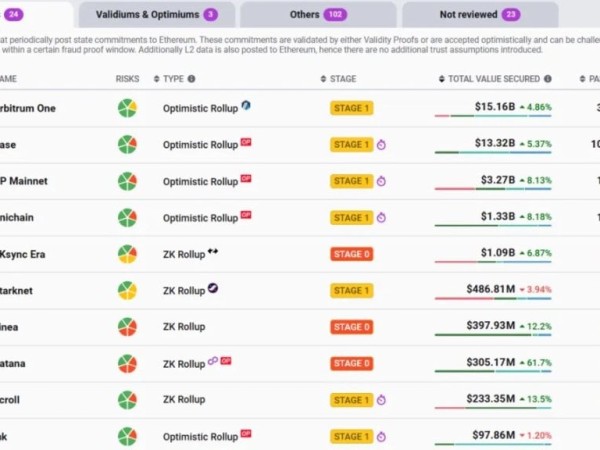Viewport: 600px width, 450px height.
Task: Open the OP Mainnet project link
Action: pyautogui.click(x=24, y=181)
